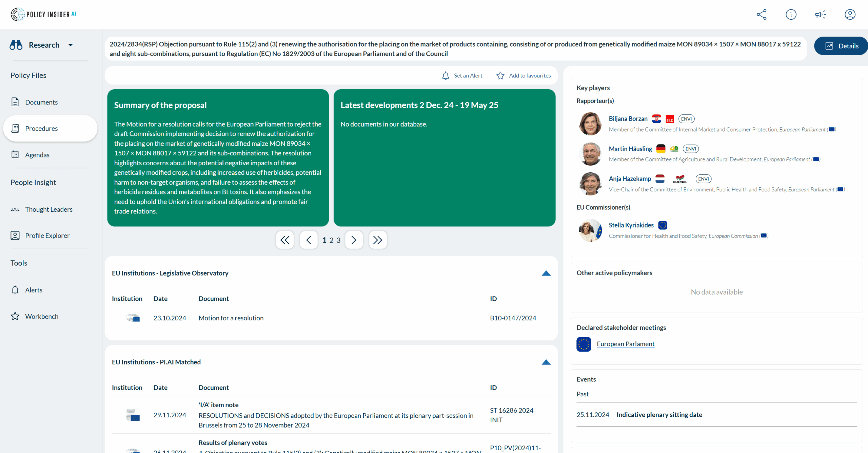Open the user account profile icon
Screen dimensions: 868x453
pos(850,15)
